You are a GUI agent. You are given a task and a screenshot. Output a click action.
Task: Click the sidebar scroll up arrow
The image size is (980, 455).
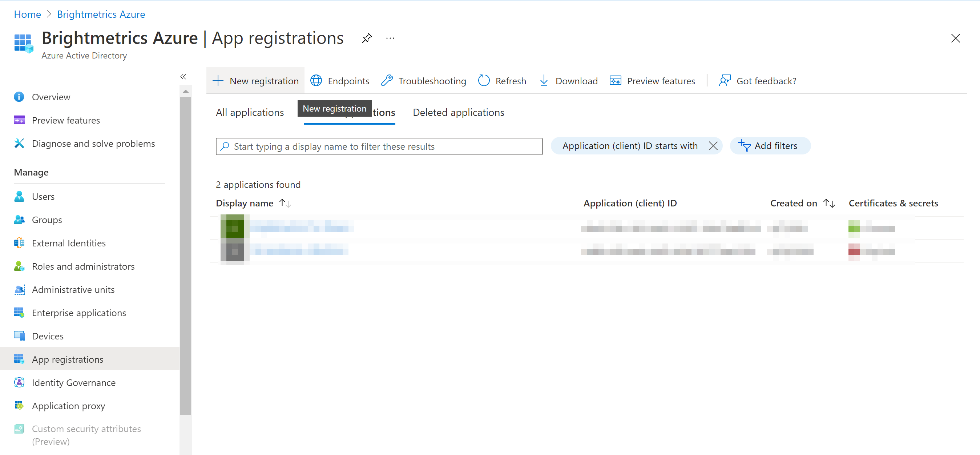pos(186,91)
